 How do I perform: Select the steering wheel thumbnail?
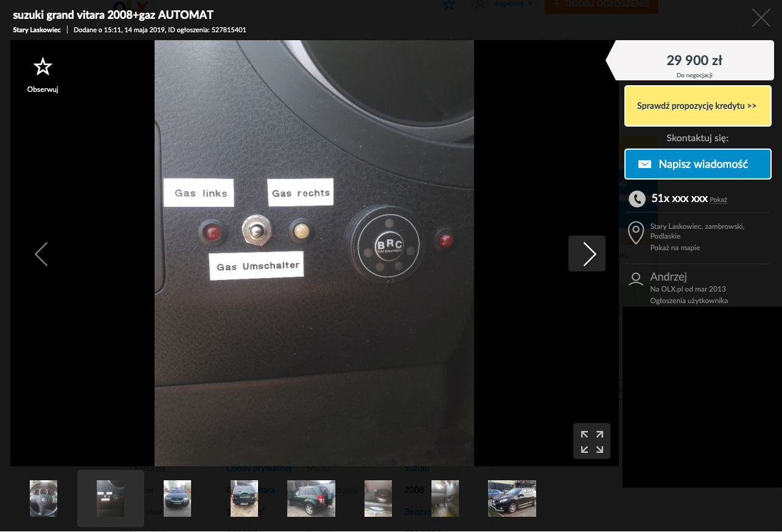coord(44,499)
